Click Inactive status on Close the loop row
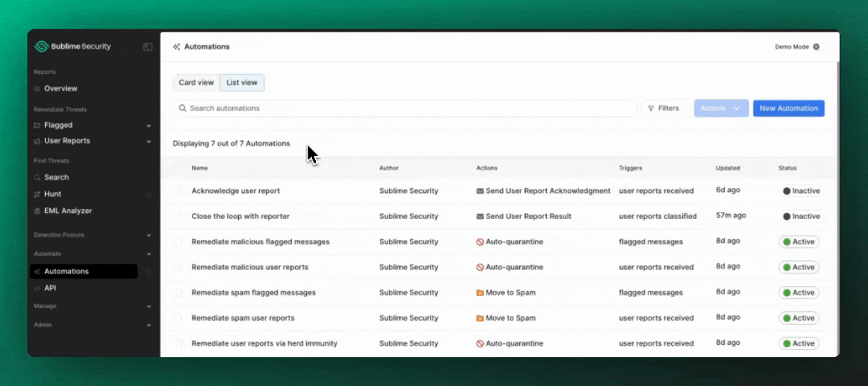Screen dimensions: 868x386 pyautogui.click(x=801, y=216)
